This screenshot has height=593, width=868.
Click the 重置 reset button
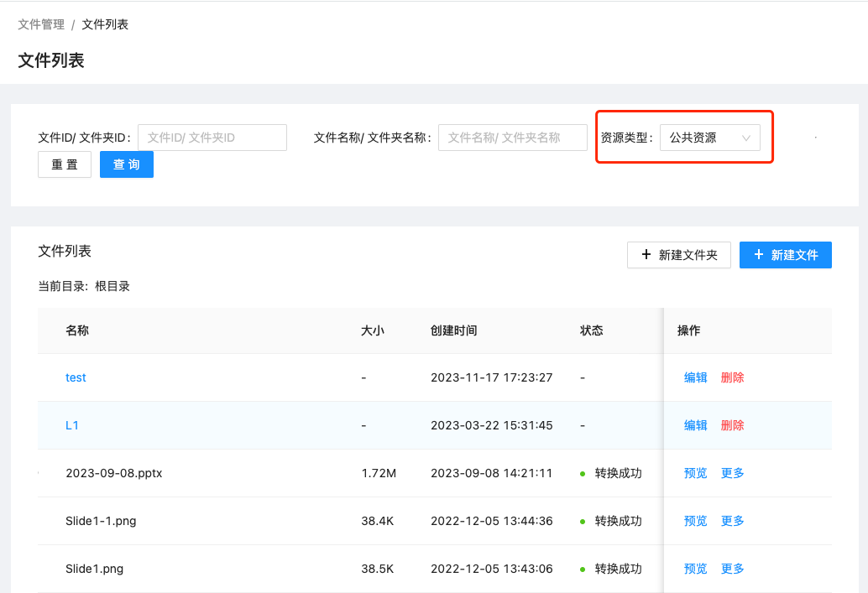(64, 164)
